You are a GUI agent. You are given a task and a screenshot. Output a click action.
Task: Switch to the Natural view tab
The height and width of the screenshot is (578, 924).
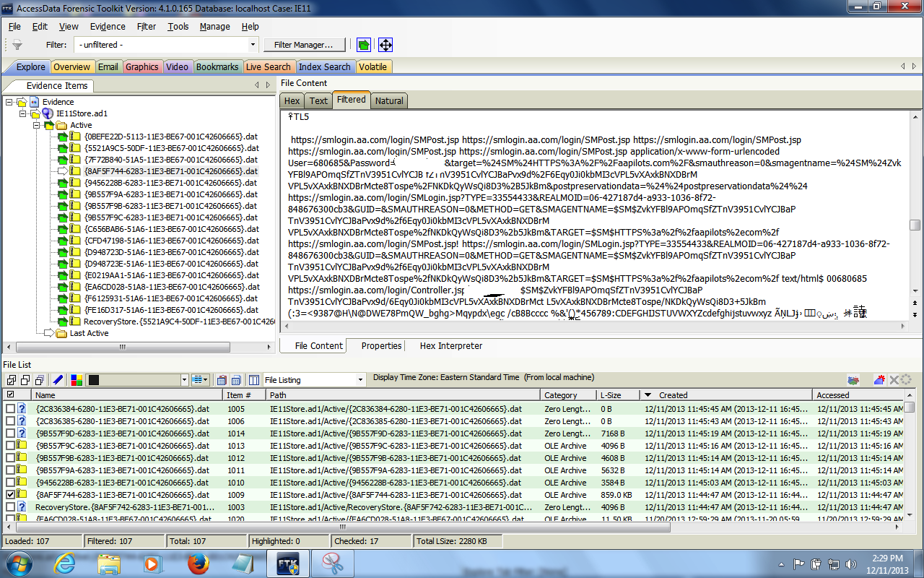pos(389,100)
